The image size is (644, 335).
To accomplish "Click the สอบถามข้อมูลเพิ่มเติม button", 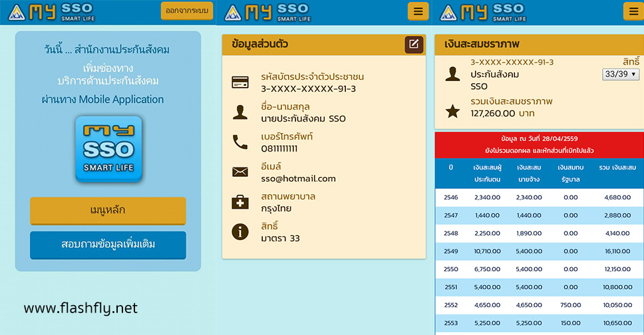I will click(x=108, y=245).
